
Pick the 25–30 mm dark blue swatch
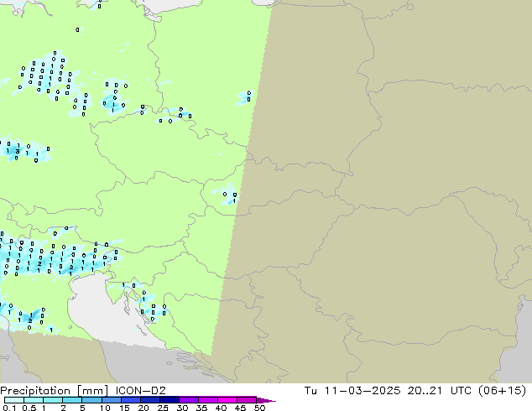click(x=170, y=400)
